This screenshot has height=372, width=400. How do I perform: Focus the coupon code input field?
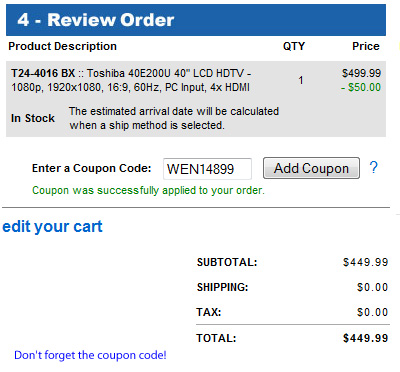click(207, 169)
